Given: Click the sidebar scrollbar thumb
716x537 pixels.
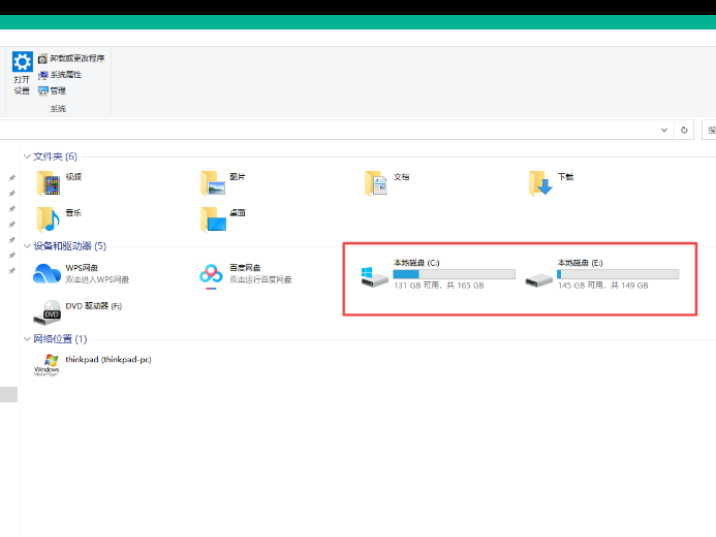Looking at the screenshot, I should point(9,395).
